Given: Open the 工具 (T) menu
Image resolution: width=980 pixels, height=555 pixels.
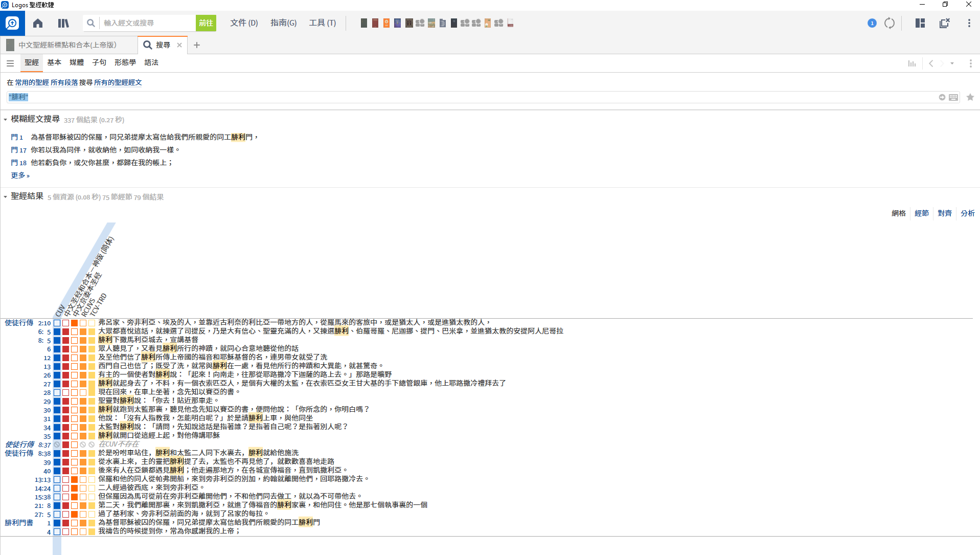Looking at the screenshot, I should [322, 23].
